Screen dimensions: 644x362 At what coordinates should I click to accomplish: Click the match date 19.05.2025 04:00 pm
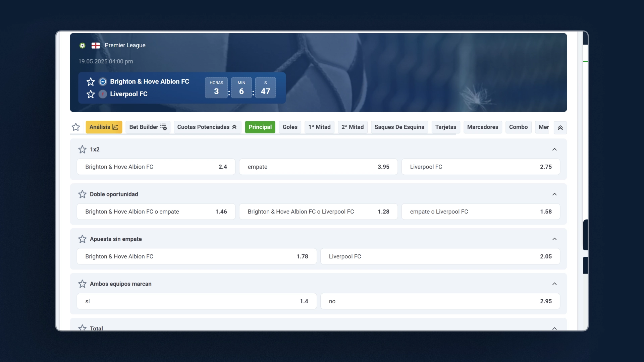pyautogui.click(x=106, y=61)
